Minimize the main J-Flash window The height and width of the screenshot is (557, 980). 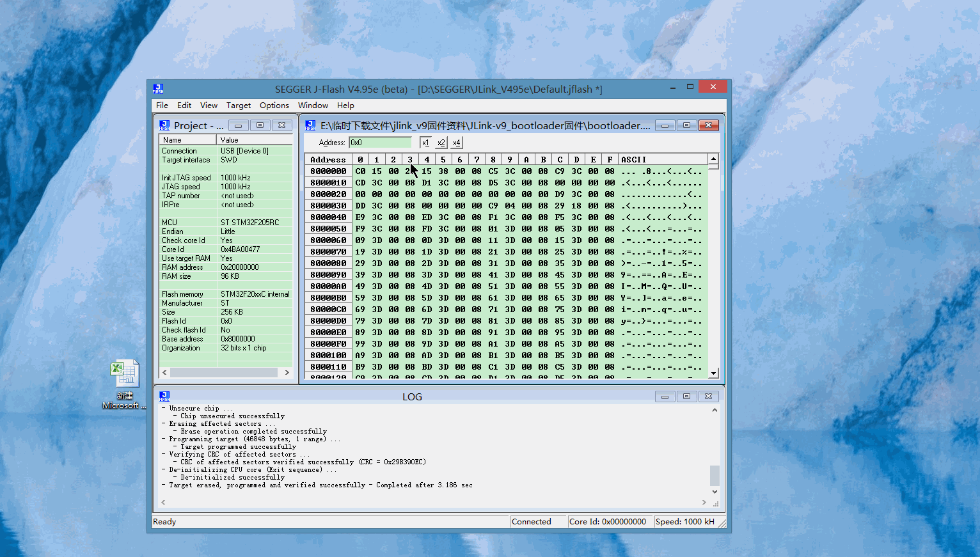coord(673,87)
